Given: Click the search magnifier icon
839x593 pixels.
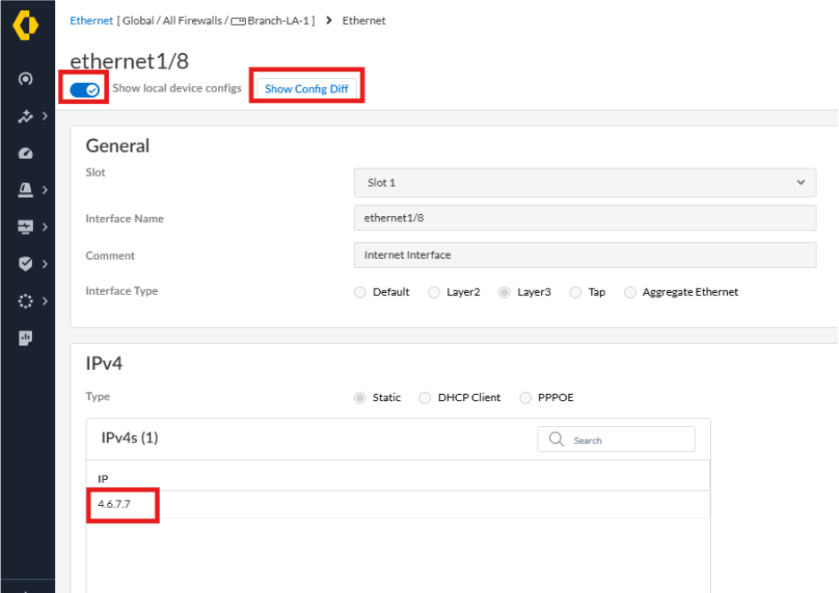Looking at the screenshot, I should tap(556, 439).
